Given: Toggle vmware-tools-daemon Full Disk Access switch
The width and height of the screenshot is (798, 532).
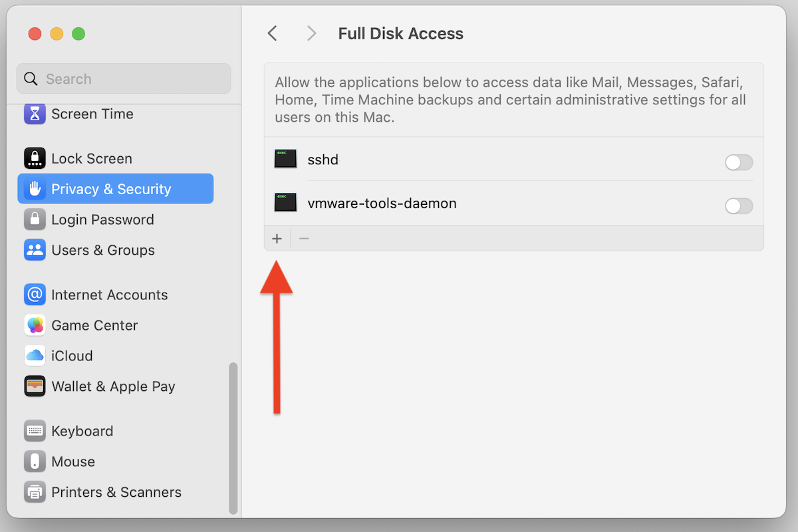Looking at the screenshot, I should (x=738, y=206).
